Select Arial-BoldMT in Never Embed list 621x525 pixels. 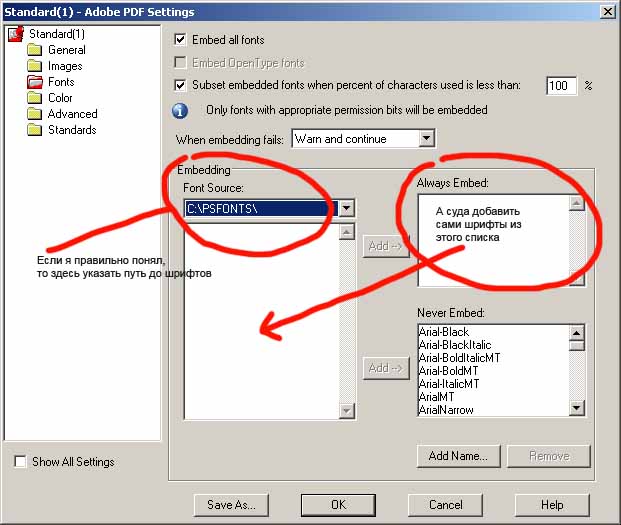(449, 371)
